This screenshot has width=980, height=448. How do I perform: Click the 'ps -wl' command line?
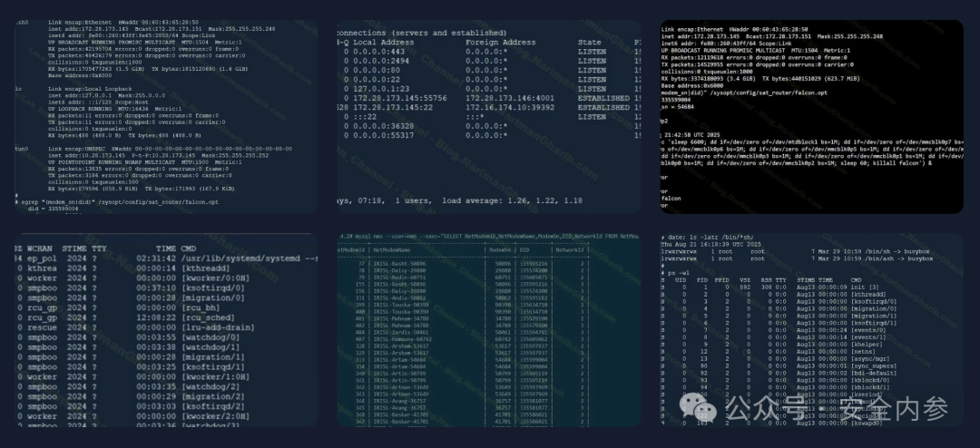tap(673, 272)
